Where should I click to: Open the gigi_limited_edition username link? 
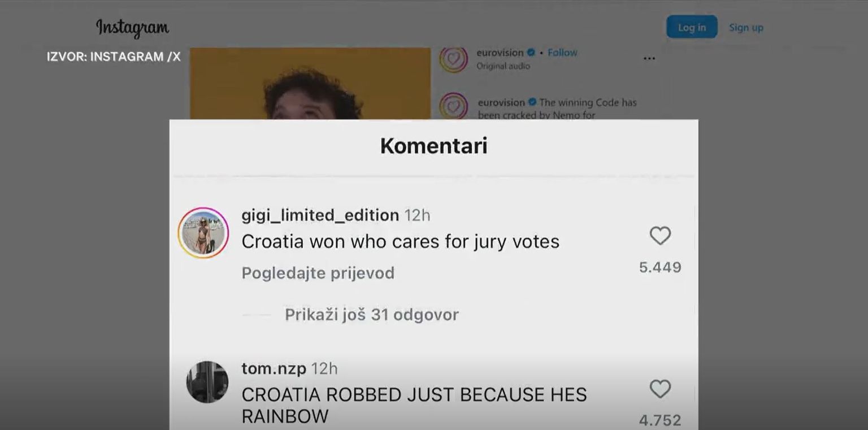320,215
